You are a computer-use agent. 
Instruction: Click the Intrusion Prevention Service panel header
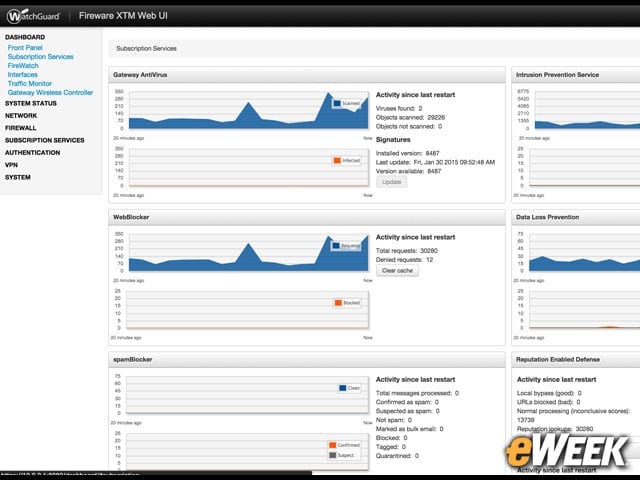tap(576, 75)
